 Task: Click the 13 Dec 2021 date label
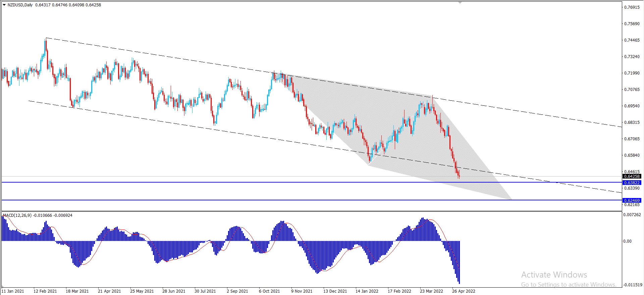(x=335, y=291)
